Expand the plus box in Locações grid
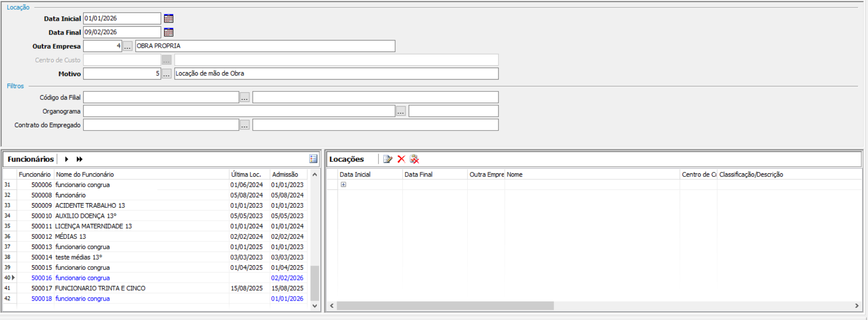Image resolution: width=868 pixels, height=320 pixels. click(343, 184)
